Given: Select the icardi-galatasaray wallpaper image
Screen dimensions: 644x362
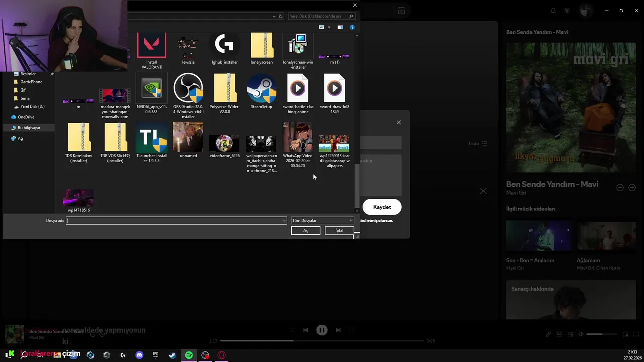Looking at the screenshot, I should [335, 151].
